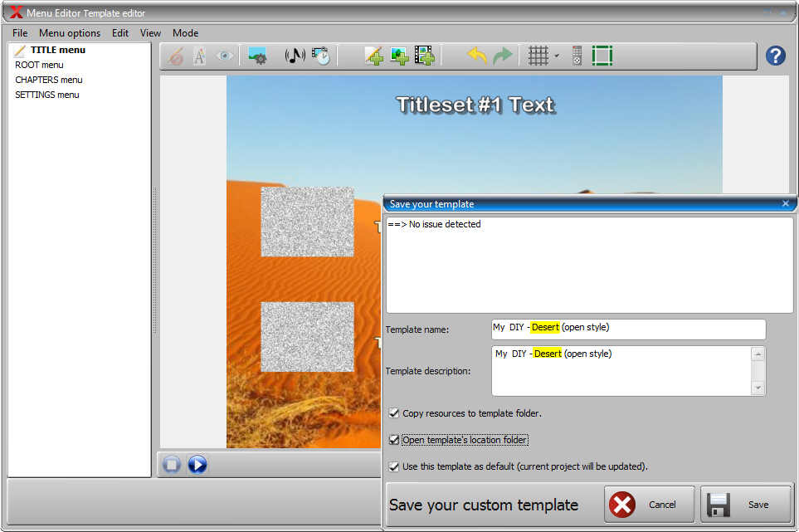
Task: Redo the action green arrow
Action: click(x=503, y=56)
